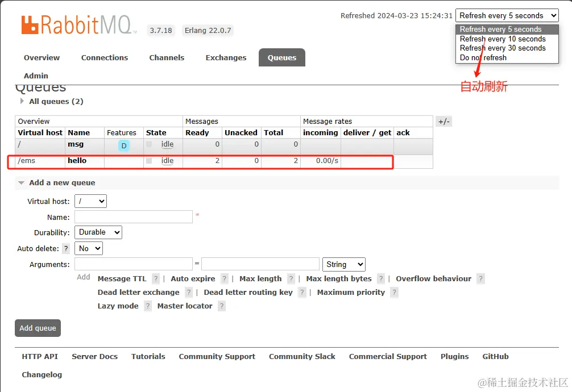Viewport: 572px width, 392px height.
Task: Add Max length bytes argument
Action: (x=339, y=279)
